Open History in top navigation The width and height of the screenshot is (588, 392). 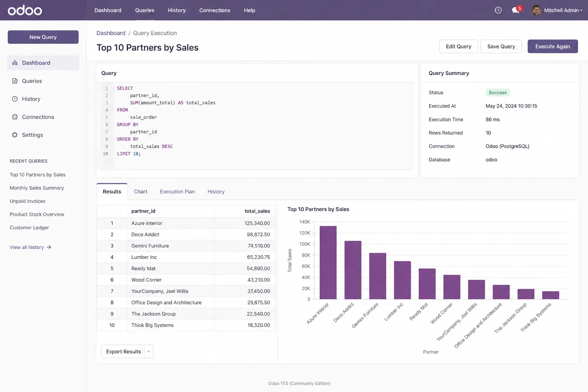coord(176,10)
